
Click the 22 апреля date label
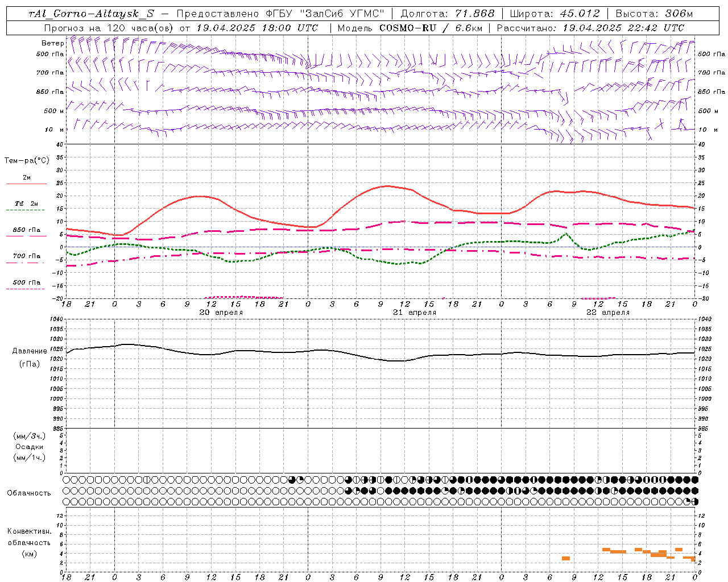point(608,313)
